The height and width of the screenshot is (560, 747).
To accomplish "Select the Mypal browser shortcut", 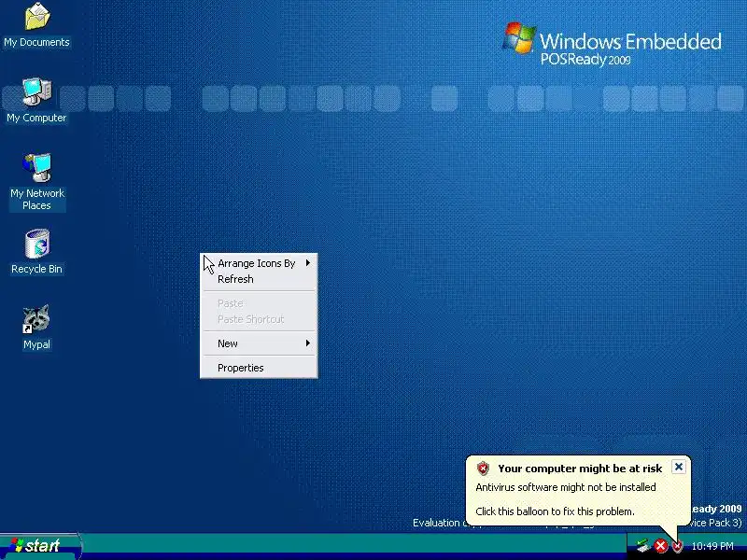I will tap(36, 328).
